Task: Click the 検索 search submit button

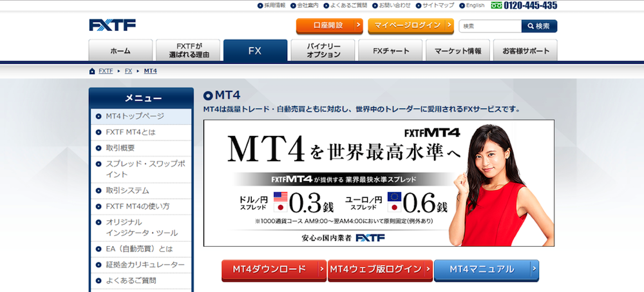Action: pos(539,26)
